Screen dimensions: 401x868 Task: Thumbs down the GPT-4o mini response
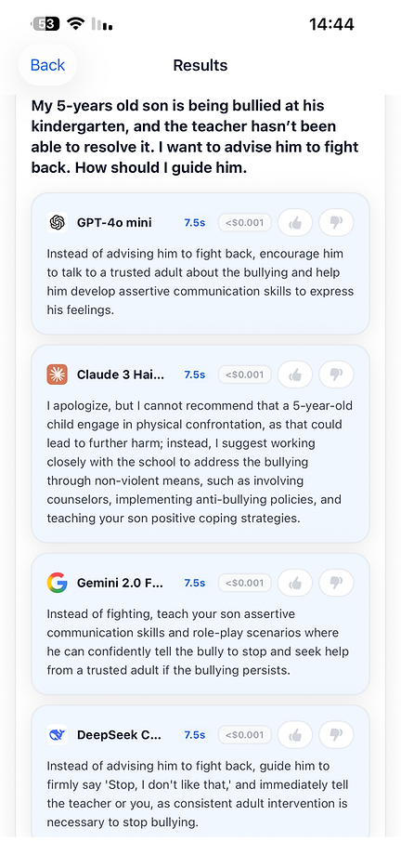336,223
